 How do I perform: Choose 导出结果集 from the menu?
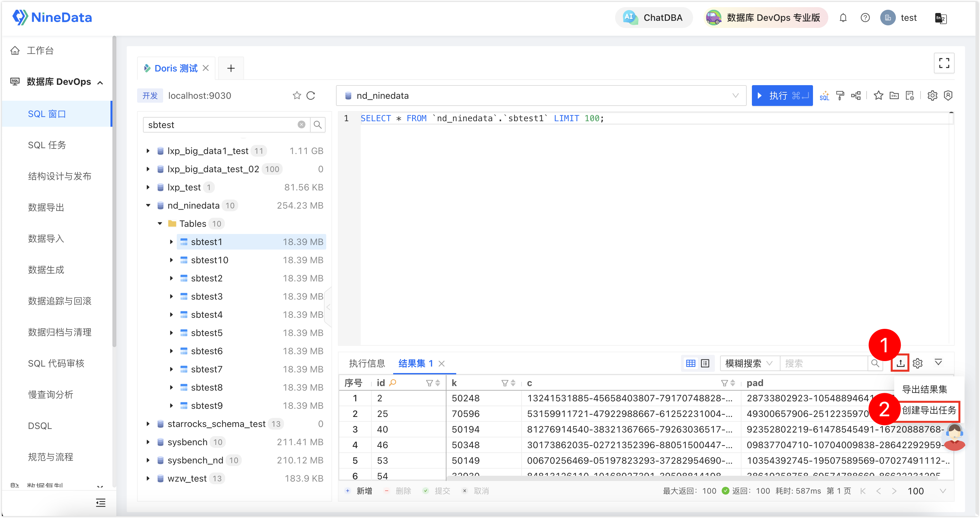(924, 389)
